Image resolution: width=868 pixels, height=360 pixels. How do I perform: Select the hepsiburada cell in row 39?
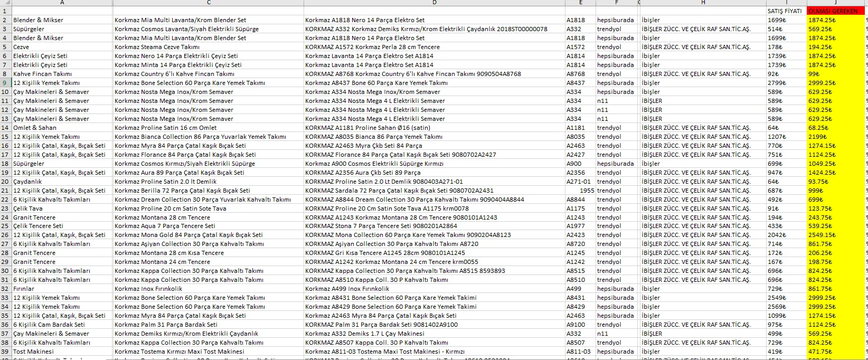point(616,352)
